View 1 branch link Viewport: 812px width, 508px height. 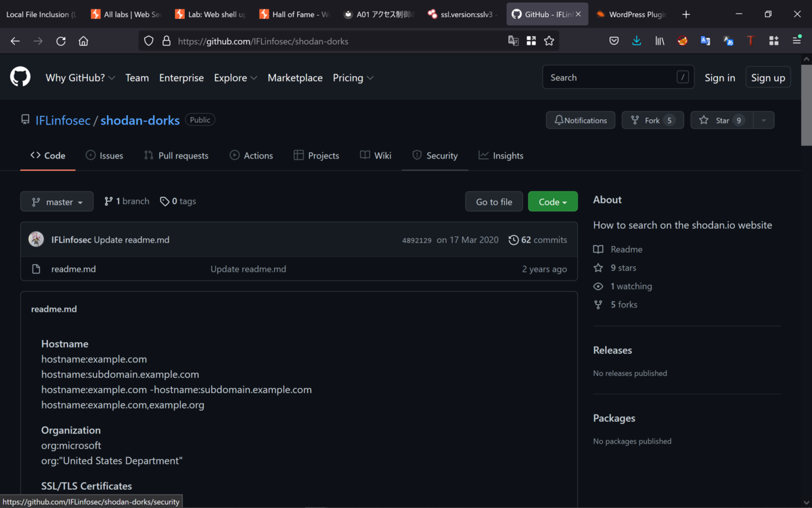127,201
